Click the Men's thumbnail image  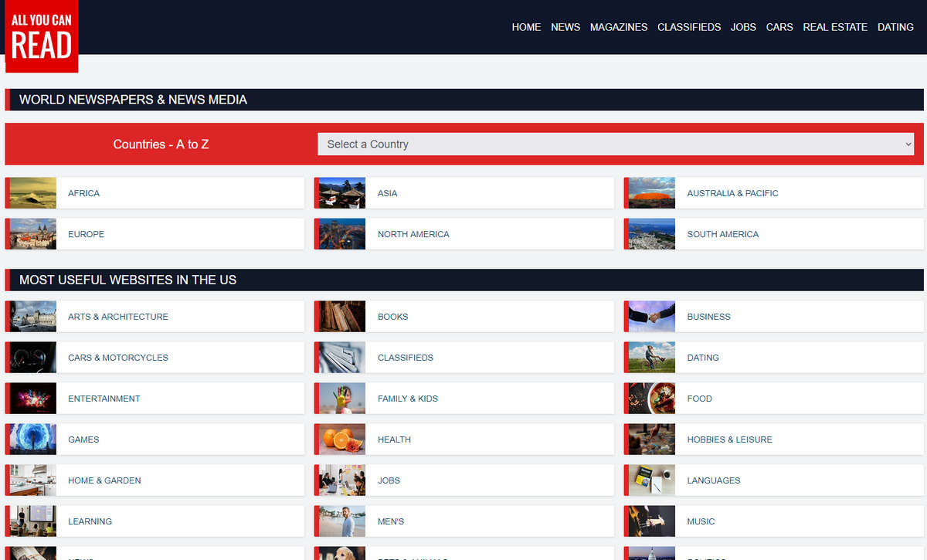click(341, 521)
